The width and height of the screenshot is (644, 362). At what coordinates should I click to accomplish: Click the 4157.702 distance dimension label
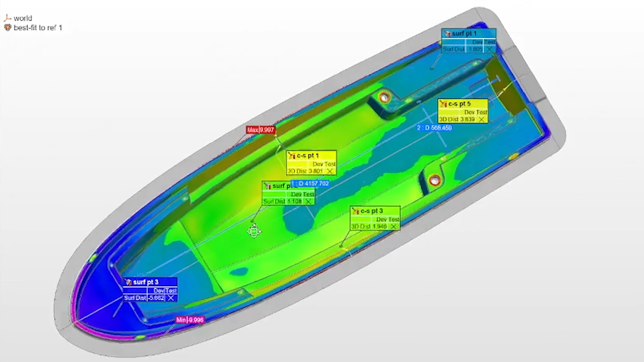click(x=310, y=184)
